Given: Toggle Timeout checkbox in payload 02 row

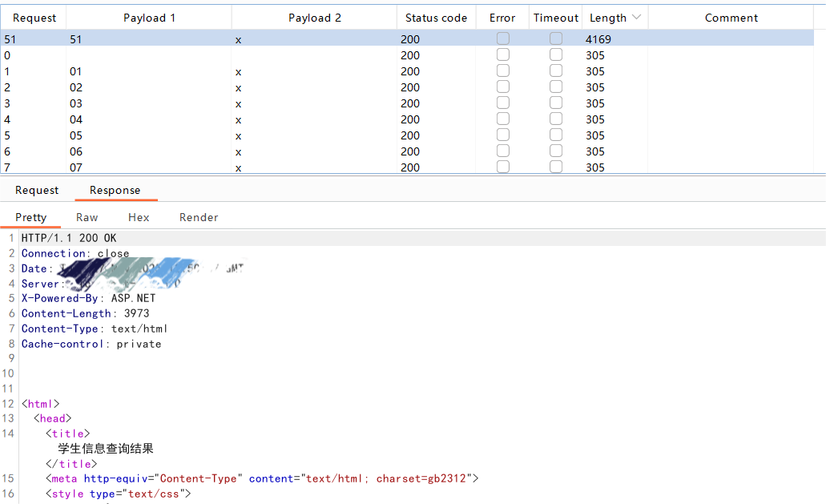Looking at the screenshot, I should point(556,87).
